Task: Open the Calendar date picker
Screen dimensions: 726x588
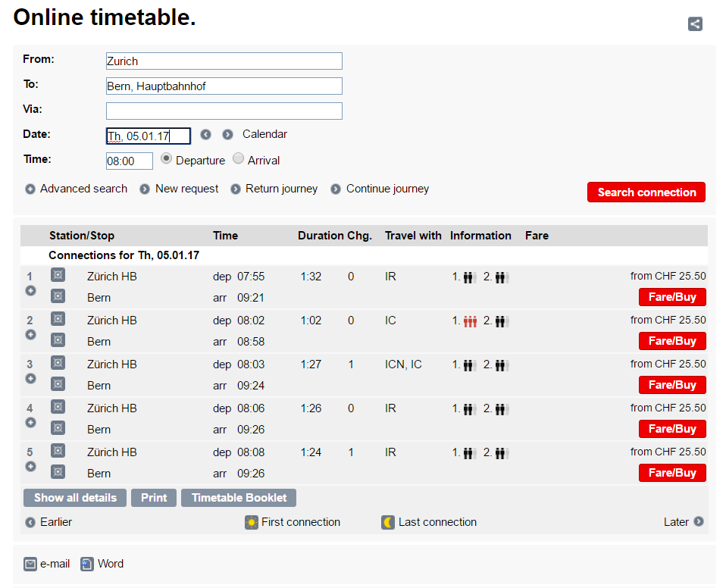Action: 264,134
